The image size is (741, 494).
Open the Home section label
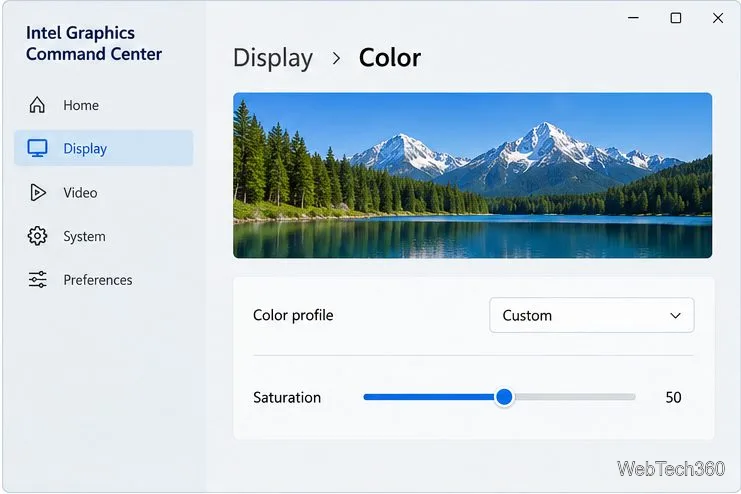pos(81,105)
